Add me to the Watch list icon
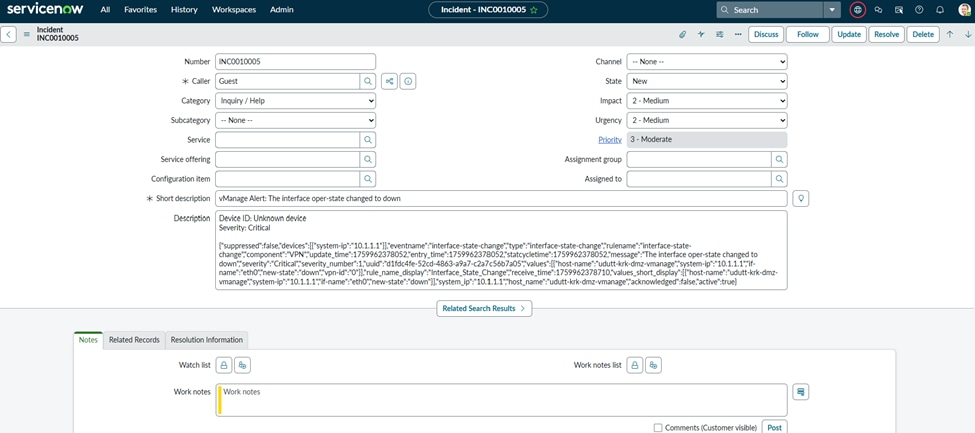975x433 pixels. click(243, 365)
